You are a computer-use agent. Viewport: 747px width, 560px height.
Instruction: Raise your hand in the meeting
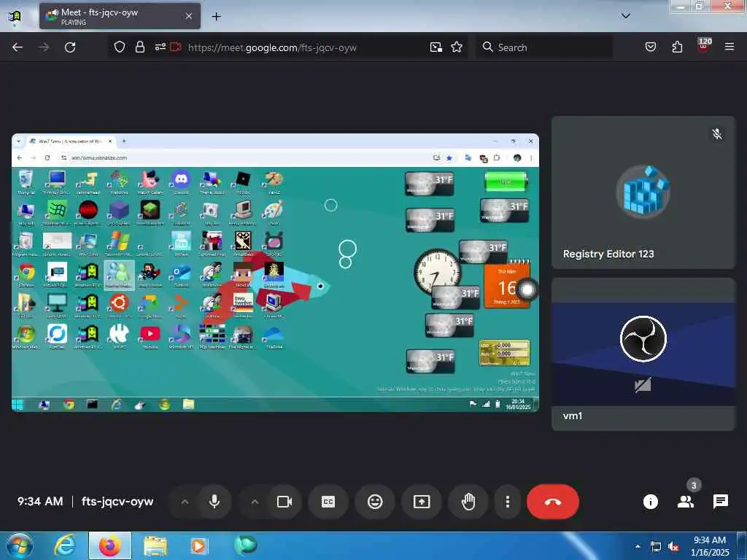point(468,502)
